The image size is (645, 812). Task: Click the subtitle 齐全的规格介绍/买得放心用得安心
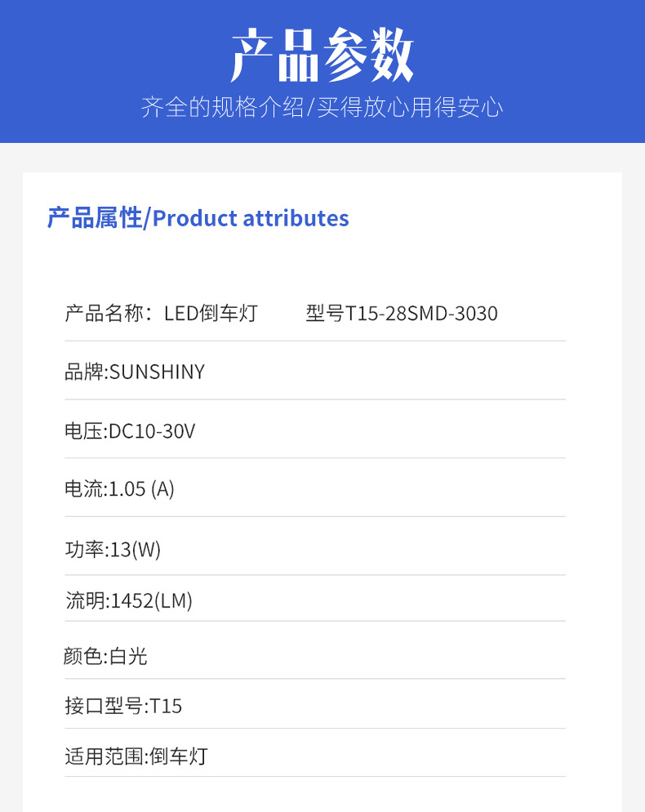pos(322,107)
